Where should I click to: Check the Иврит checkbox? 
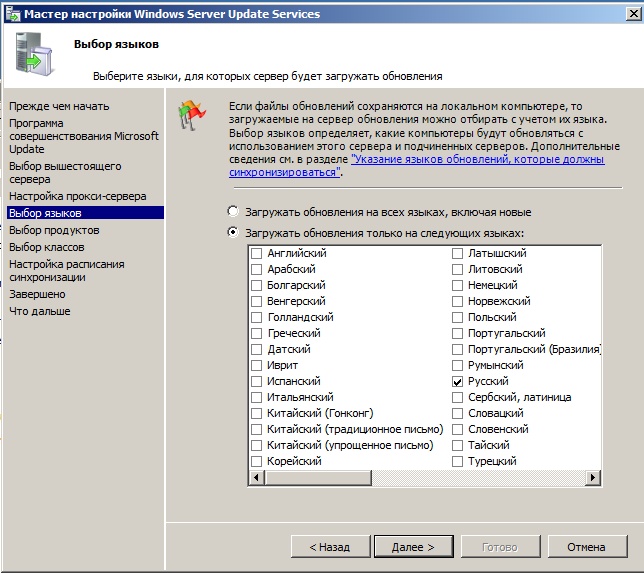pos(257,365)
